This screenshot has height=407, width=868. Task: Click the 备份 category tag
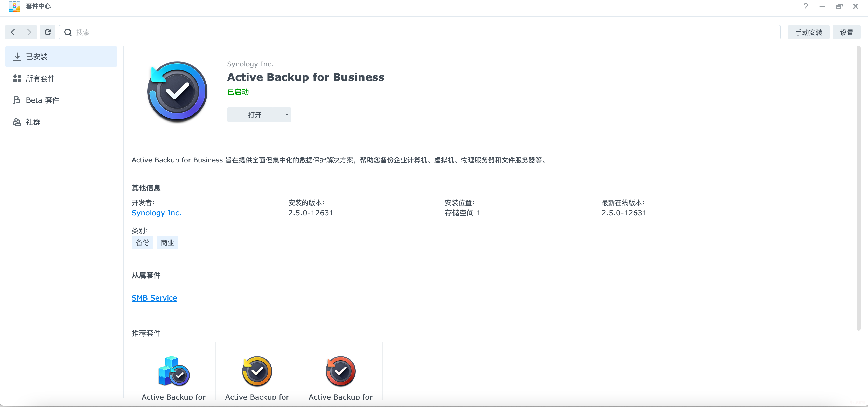click(142, 242)
